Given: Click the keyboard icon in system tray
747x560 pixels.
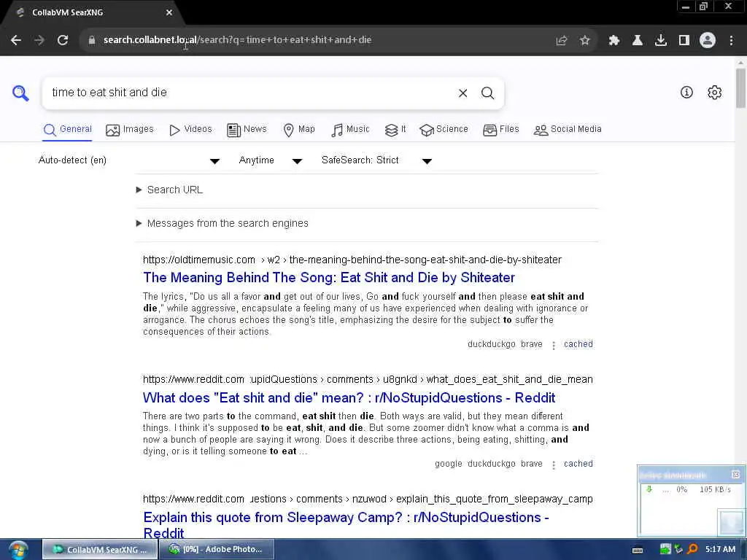Looking at the screenshot, I should coord(638,550).
